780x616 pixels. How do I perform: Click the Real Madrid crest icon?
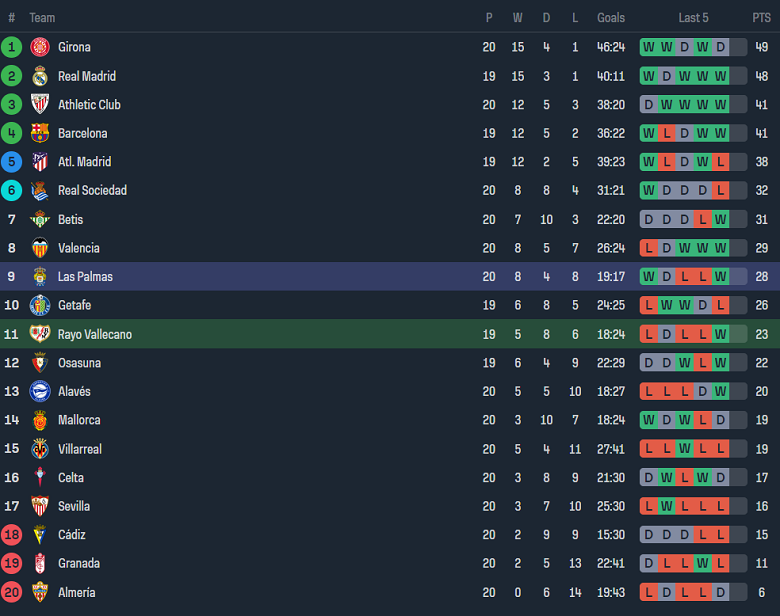click(x=40, y=76)
